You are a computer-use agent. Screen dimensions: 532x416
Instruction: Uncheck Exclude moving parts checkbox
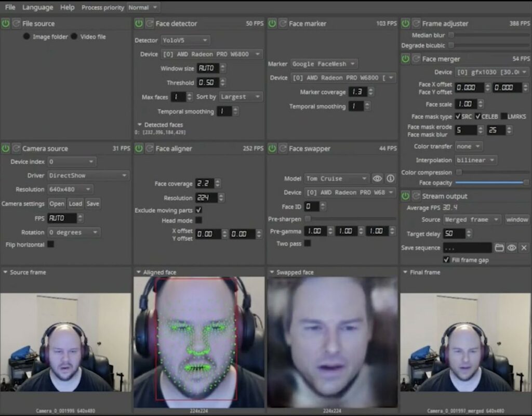pos(199,210)
